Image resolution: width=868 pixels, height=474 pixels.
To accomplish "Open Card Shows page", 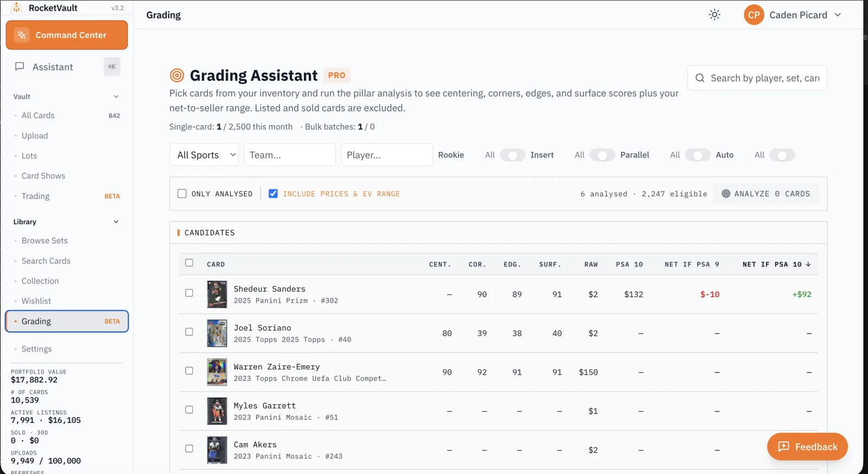I will 67,176.
